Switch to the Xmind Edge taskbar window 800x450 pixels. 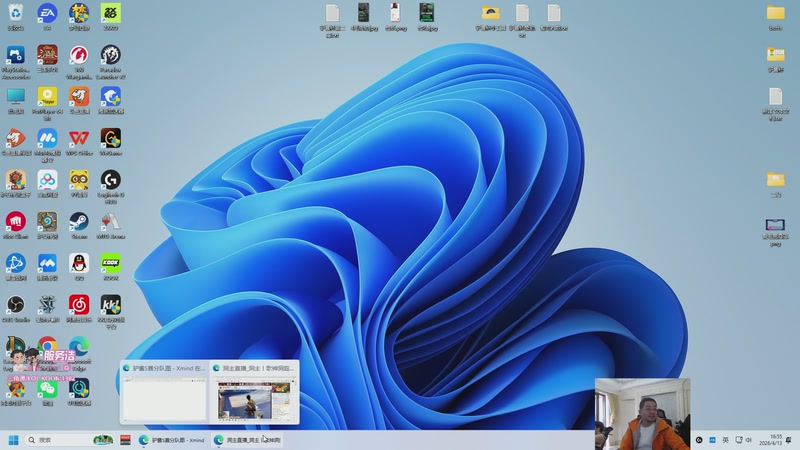(171, 440)
